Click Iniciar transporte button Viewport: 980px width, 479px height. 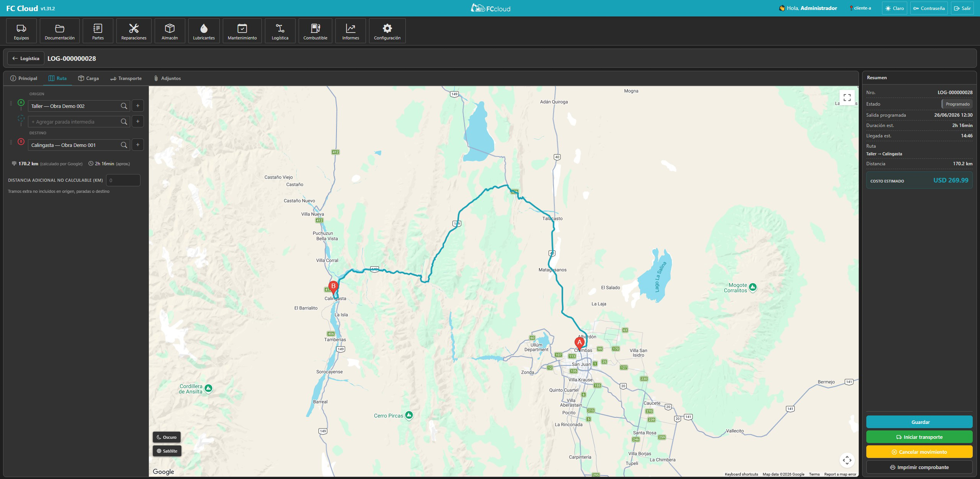pyautogui.click(x=920, y=437)
